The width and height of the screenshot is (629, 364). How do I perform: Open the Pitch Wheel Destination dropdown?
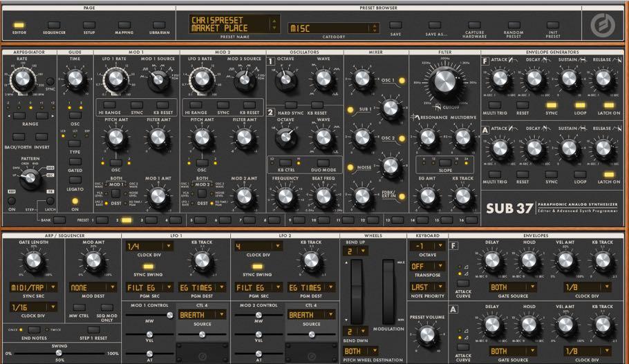point(361,351)
